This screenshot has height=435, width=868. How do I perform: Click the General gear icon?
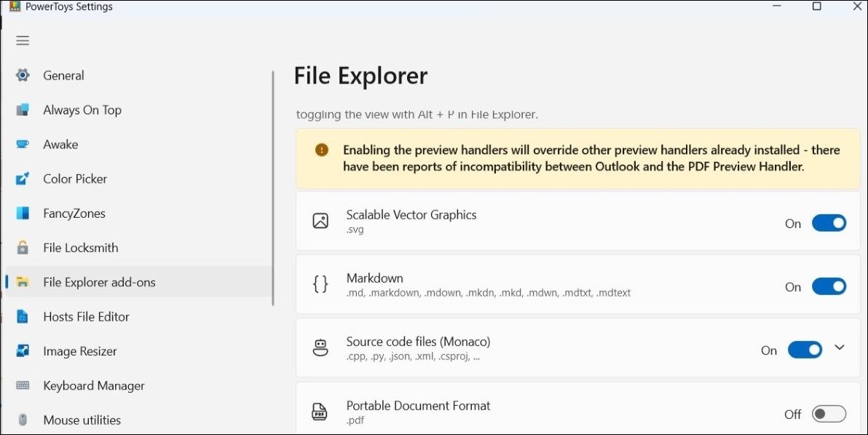click(x=23, y=75)
